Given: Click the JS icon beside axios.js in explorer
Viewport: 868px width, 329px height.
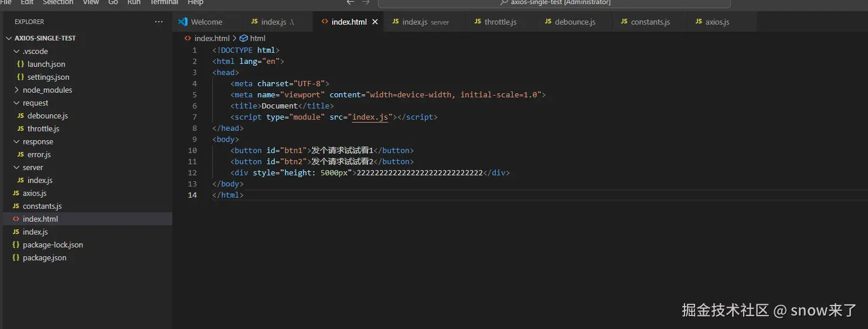Looking at the screenshot, I should tap(16, 193).
